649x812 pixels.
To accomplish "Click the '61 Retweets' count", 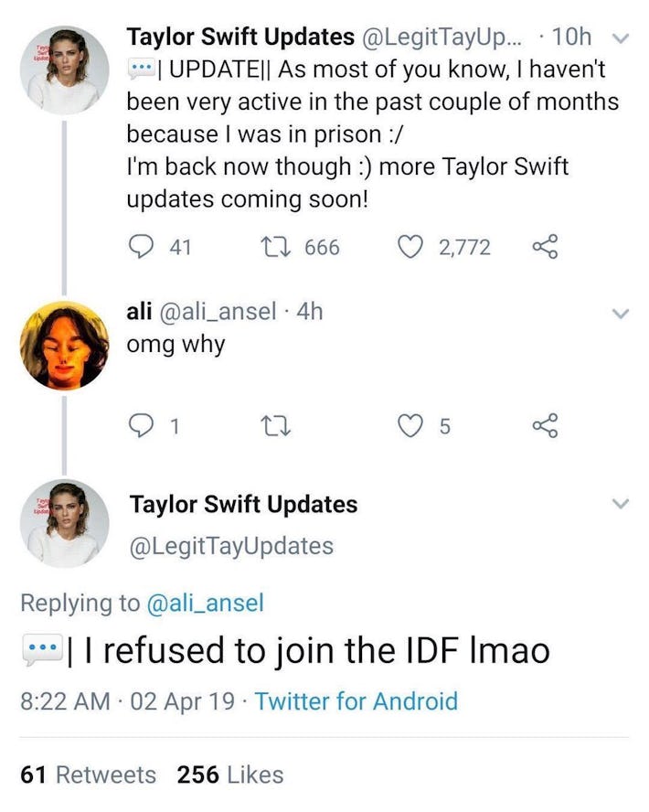I will pyautogui.click(x=87, y=775).
